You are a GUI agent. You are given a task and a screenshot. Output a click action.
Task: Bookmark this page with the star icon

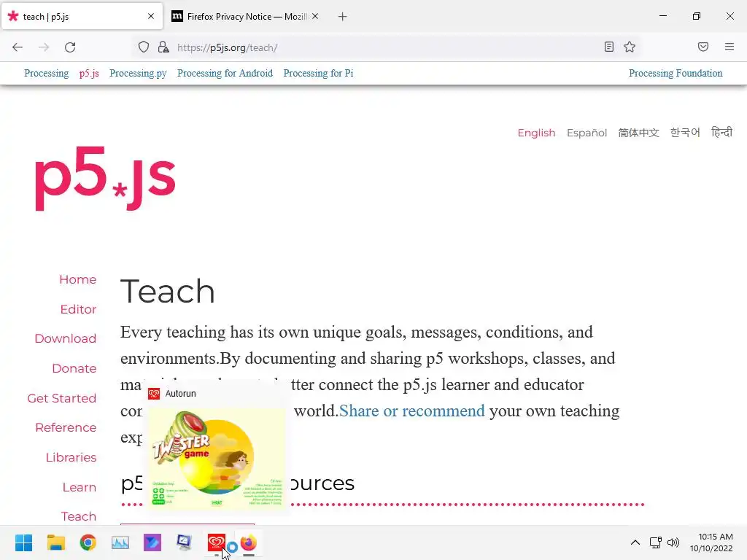pyautogui.click(x=630, y=47)
